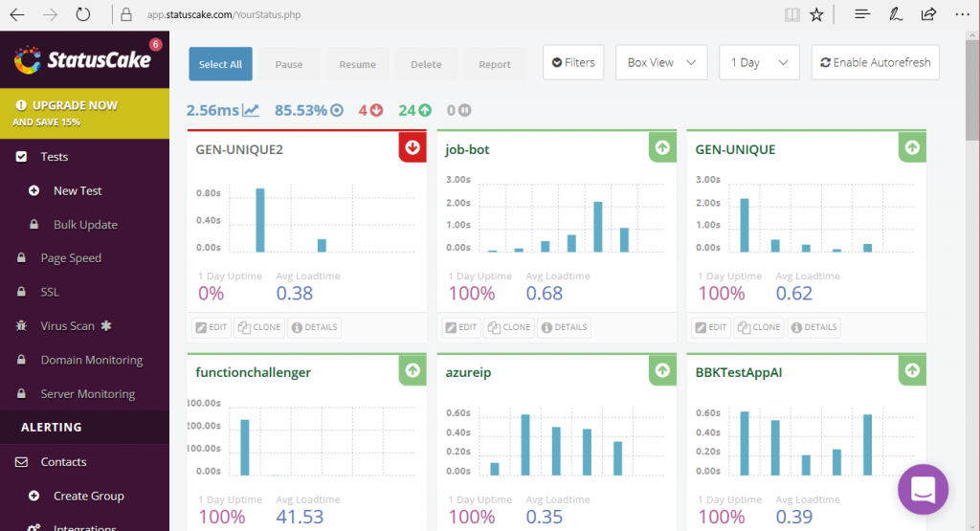Open the notification badge showing 6

(155, 45)
